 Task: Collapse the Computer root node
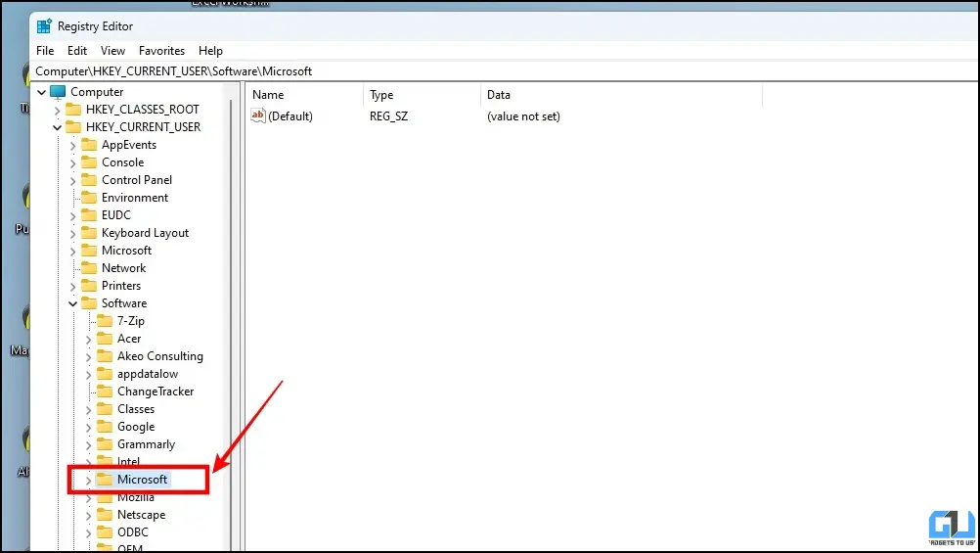tap(41, 93)
